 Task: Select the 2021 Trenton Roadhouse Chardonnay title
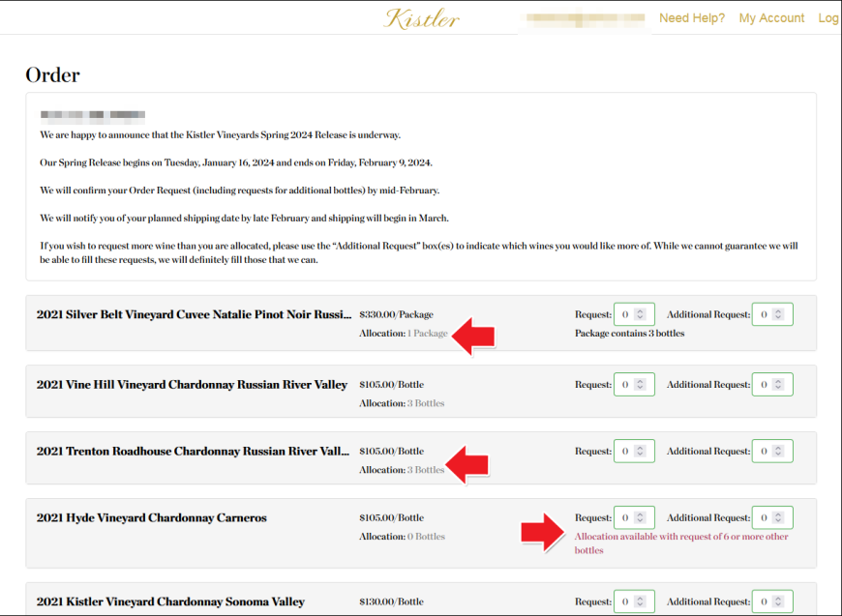pos(193,452)
